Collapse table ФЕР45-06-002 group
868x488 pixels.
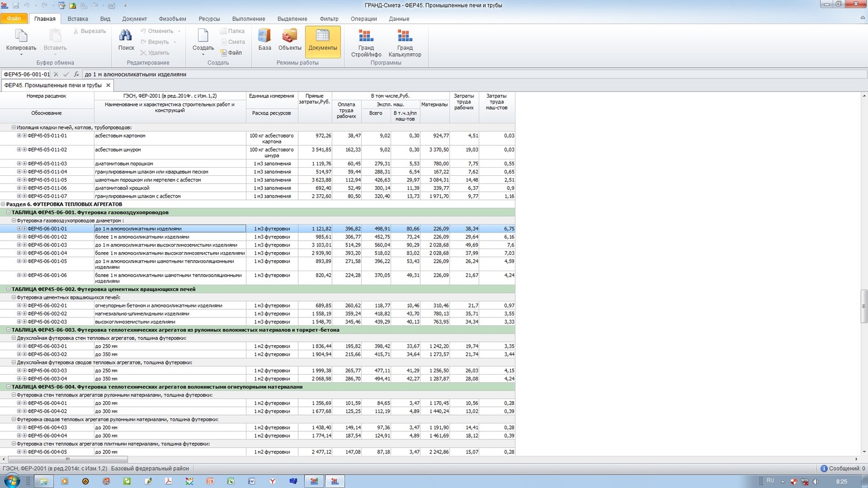8,289
